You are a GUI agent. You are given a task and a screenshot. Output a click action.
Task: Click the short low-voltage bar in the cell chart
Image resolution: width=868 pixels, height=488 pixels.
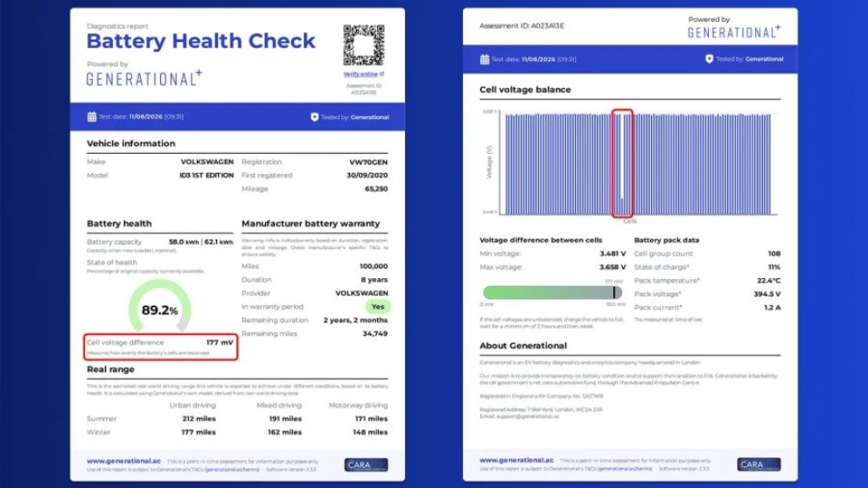[621, 206]
